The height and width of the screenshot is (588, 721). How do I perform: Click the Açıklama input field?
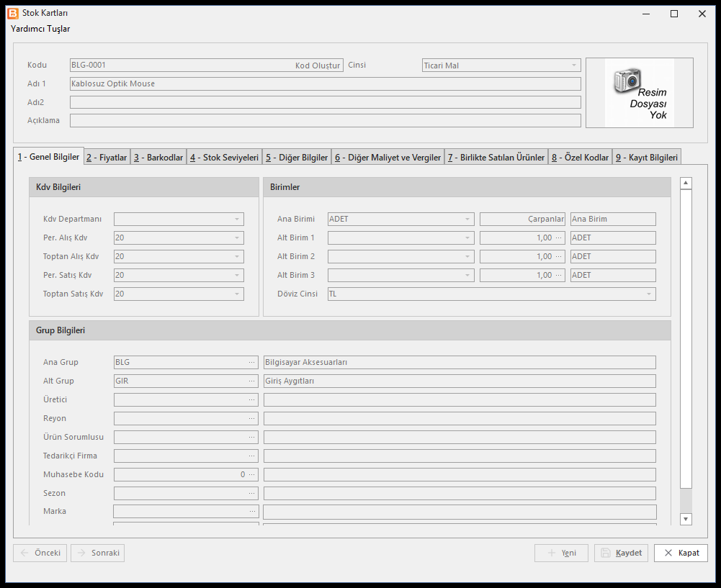pyautogui.click(x=325, y=120)
